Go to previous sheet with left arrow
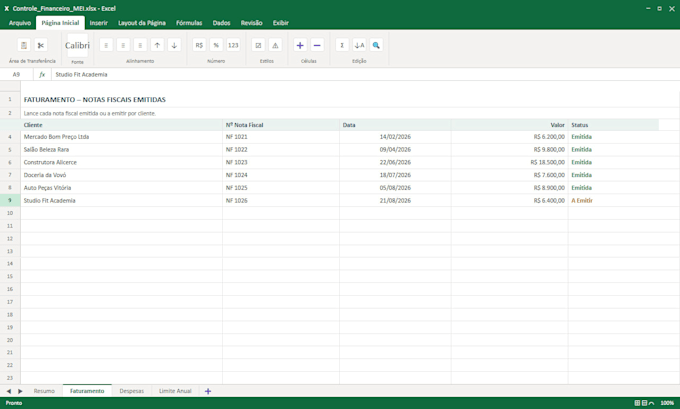This screenshot has height=409, width=680. click(9, 391)
